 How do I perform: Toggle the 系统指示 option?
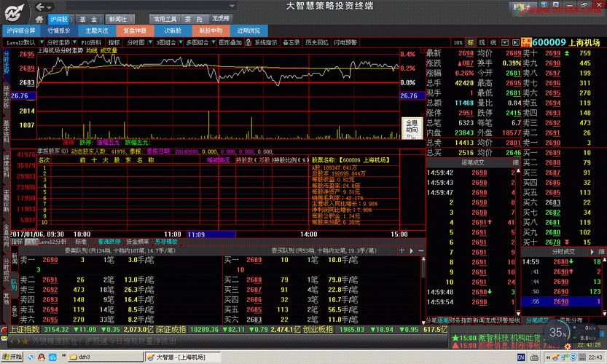[265, 42]
